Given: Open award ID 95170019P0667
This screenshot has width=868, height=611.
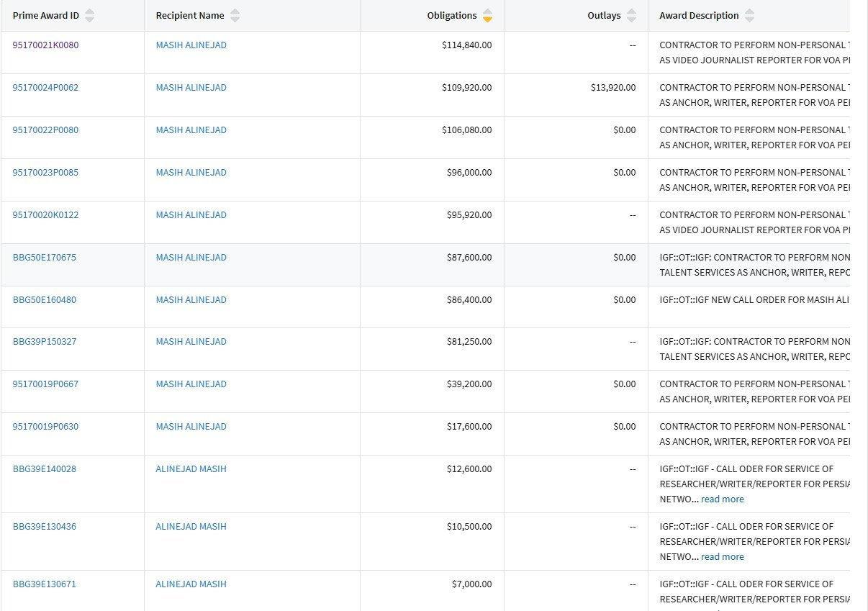Looking at the screenshot, I should click(45, 384).
